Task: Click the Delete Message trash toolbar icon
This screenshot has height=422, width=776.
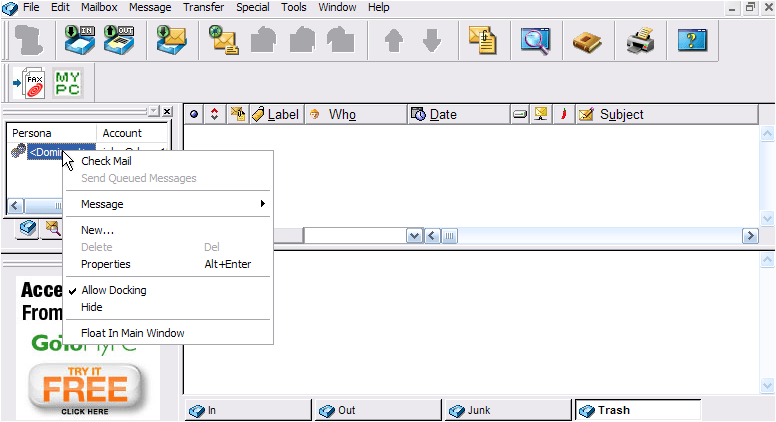Action: coord(29,40)
